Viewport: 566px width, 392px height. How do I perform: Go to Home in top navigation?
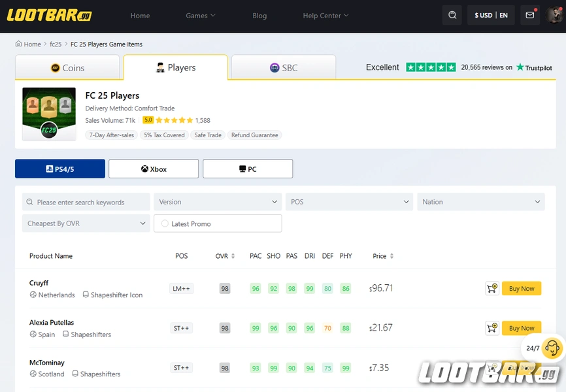pyautogui.click(x=140, y=16)
